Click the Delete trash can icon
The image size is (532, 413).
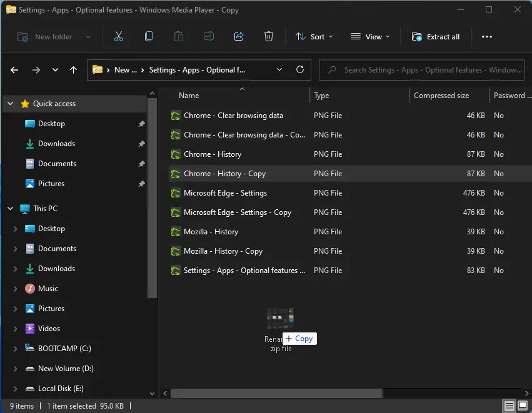tap(268, 36)
